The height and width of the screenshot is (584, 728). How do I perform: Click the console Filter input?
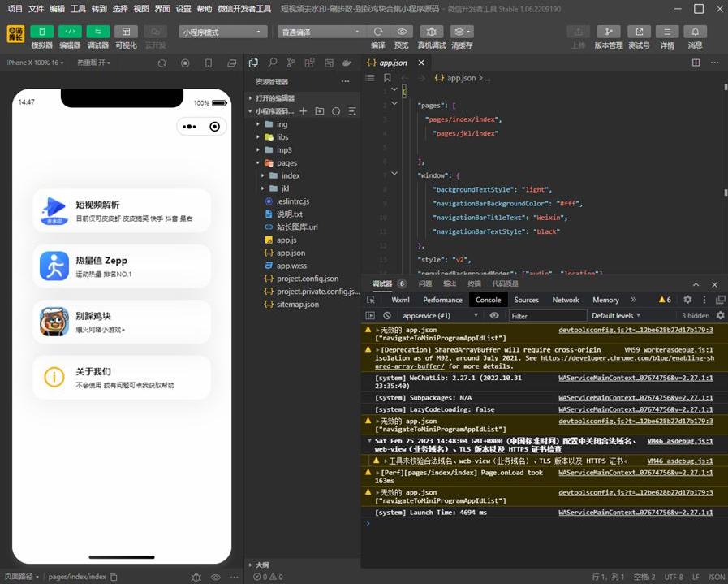548,316
